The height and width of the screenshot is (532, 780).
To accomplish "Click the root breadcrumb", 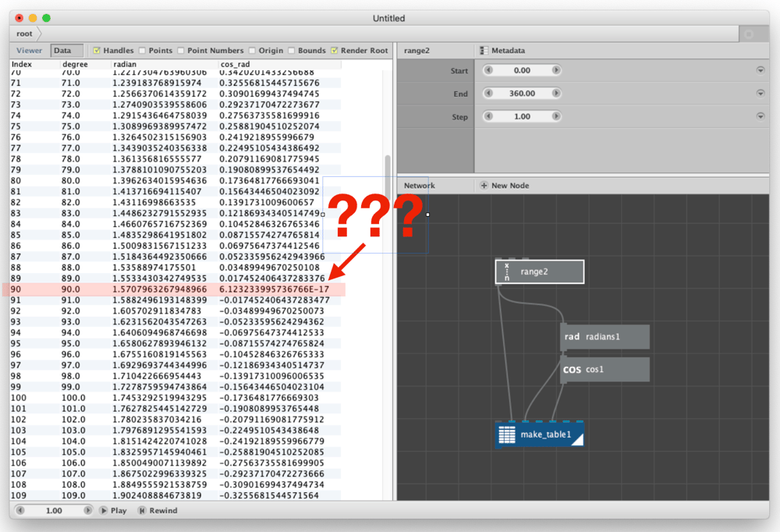I will (x=24, y=34).
